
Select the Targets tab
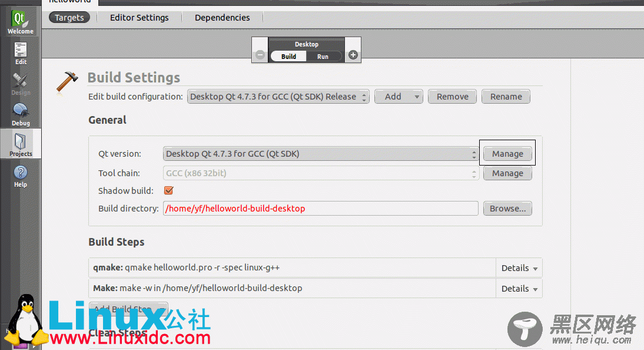69,18
